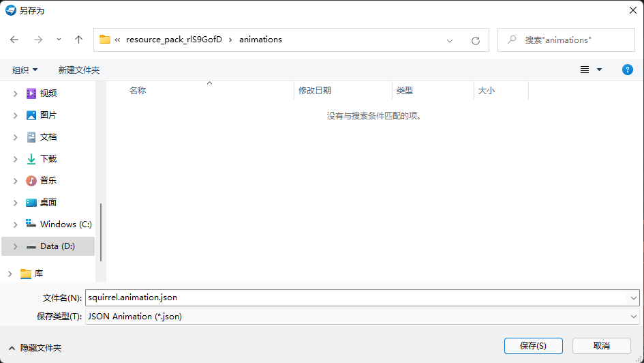The width and height of the screenshot is (644, 363).
Task: Open the address bar history dropdown
Action: (450, 40)
